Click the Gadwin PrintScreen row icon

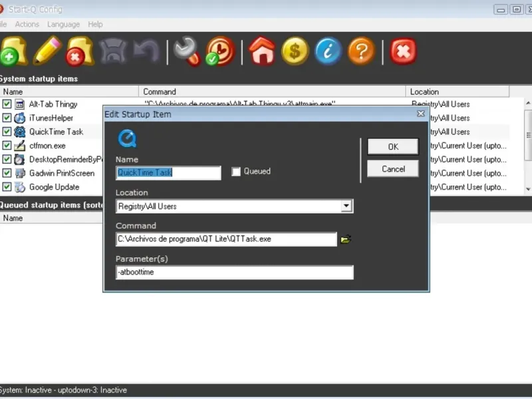click(x=20, y=174)
